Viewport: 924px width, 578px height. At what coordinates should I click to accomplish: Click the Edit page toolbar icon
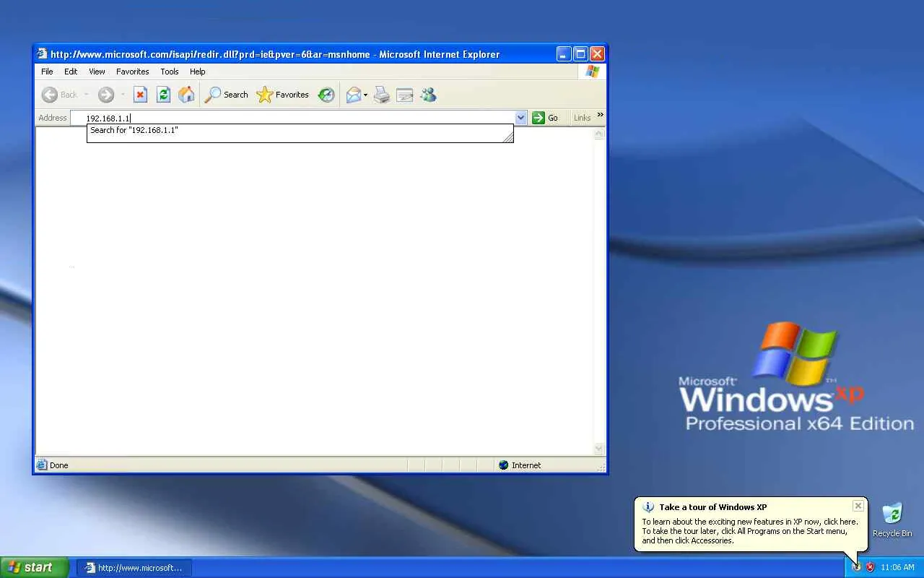[405, 95]
